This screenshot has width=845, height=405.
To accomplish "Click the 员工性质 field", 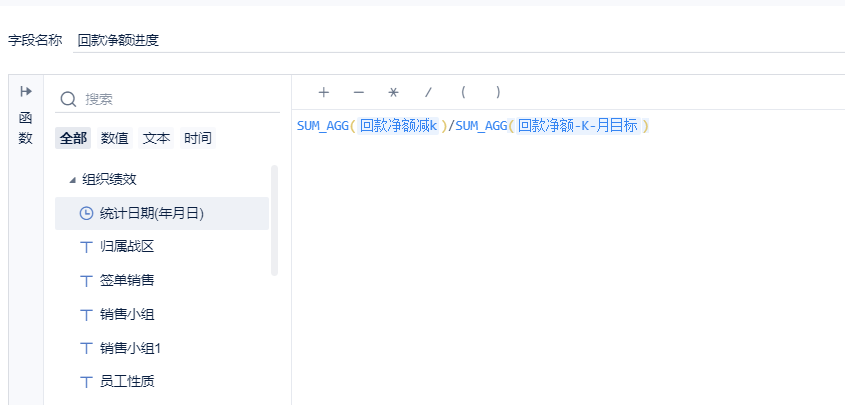I will (126, 381).
